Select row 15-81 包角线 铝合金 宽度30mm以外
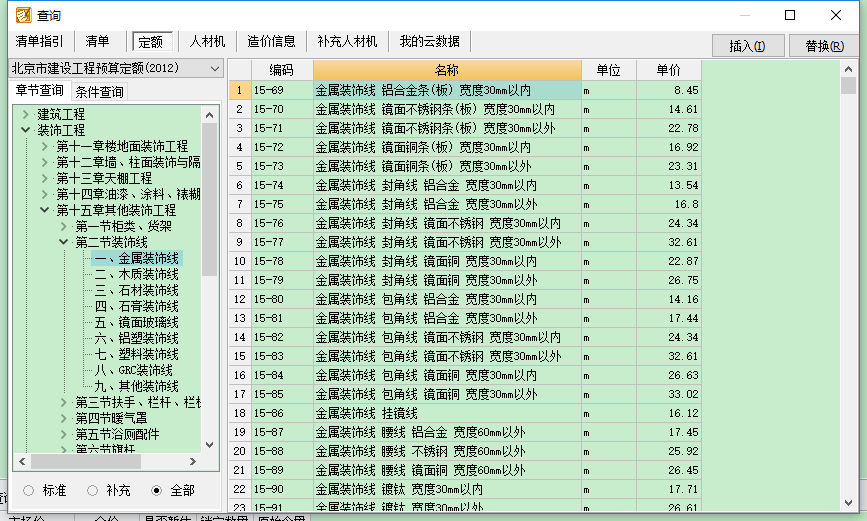Viewport: 867px width, 521px height. pyautogui.click(x=465, y=319)
